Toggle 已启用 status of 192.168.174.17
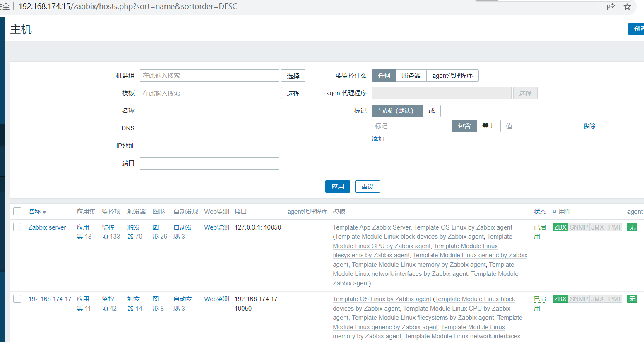Viewport: 644px width, 342px height. click(540, 304)
